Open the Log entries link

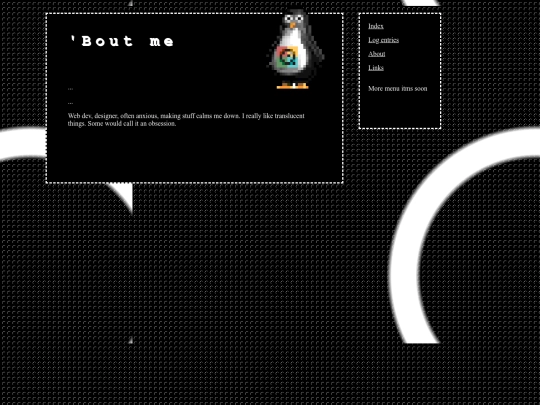(x=383, y=40)
